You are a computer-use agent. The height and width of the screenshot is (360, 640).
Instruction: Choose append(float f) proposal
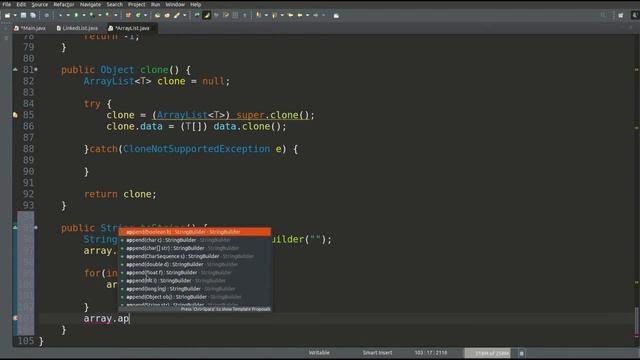(195, 273)
